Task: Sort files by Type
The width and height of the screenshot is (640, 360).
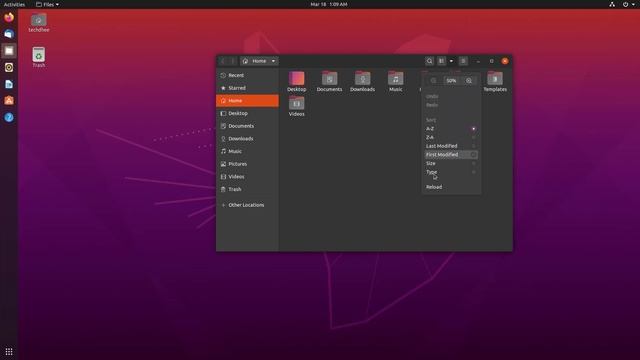Action: [x=451, y=172]
